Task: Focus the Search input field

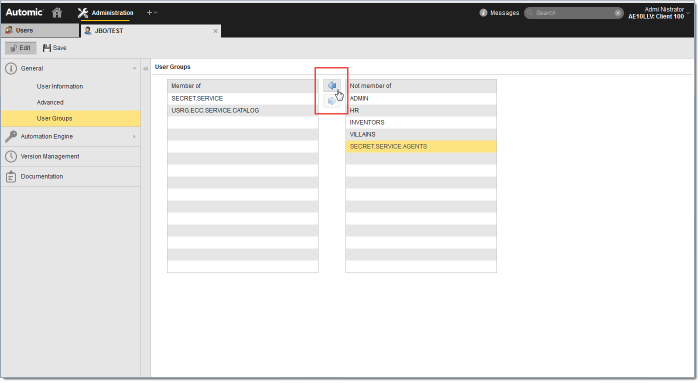Action: pyautogui.click(x=573, y=12)
